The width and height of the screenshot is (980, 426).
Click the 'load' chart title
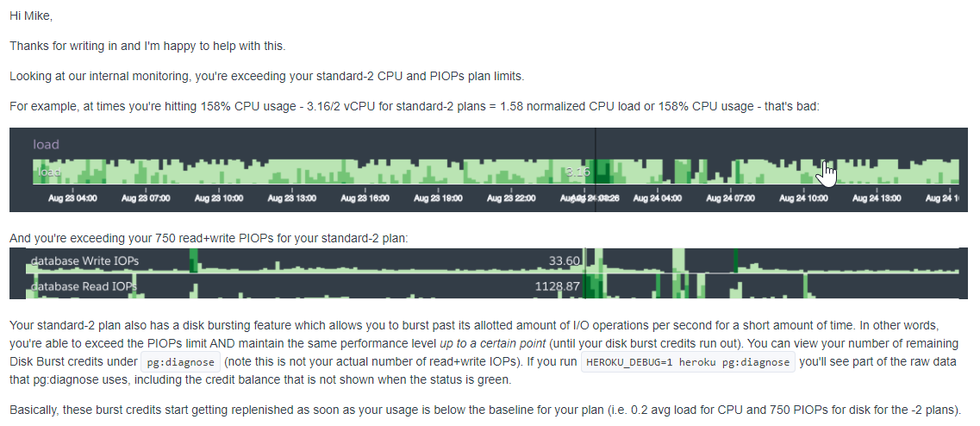click(46, 145)
